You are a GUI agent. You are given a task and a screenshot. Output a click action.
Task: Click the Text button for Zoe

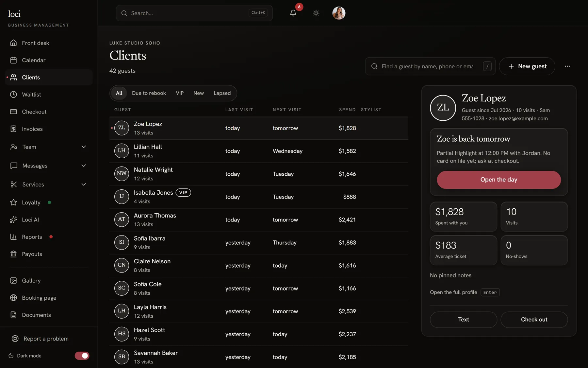tap(463, 320)
